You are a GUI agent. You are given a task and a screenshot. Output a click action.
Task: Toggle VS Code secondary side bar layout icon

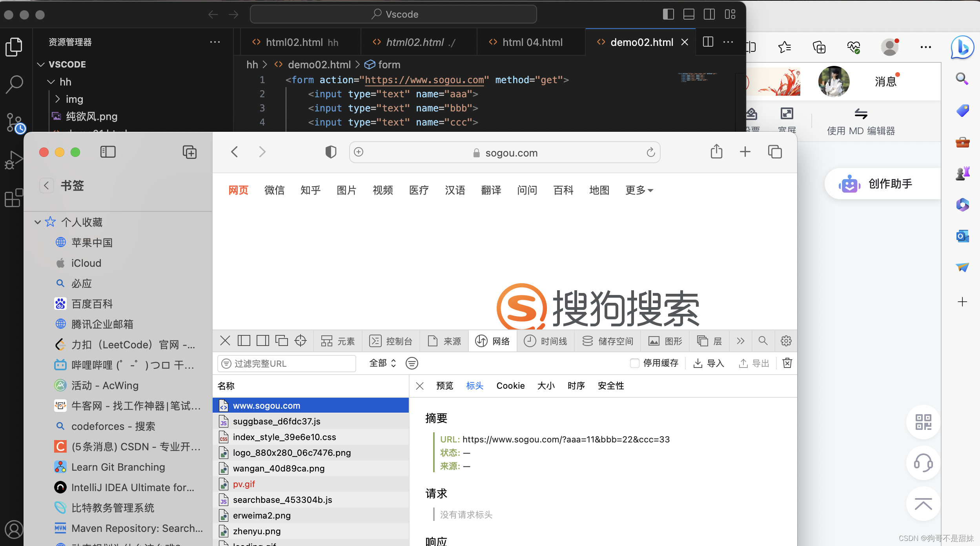coord(709,15)
